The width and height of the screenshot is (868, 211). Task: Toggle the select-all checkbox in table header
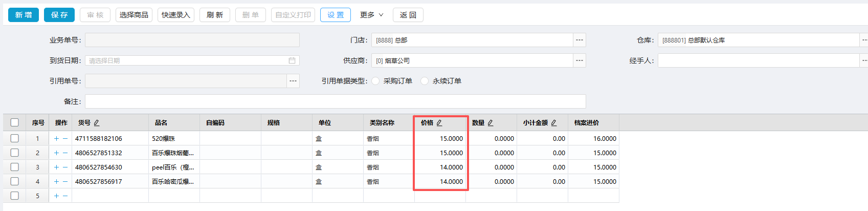tap(14, 122)
